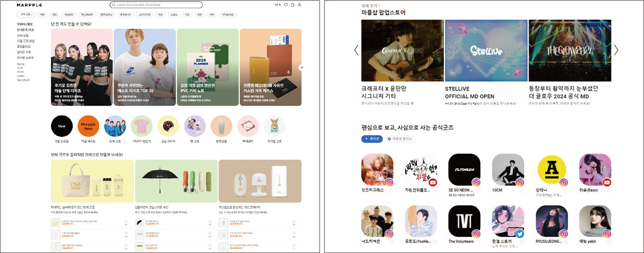644x253 pixels.
Task: Click the banner carousel next arrow
Action: click(x=301, y=67)
